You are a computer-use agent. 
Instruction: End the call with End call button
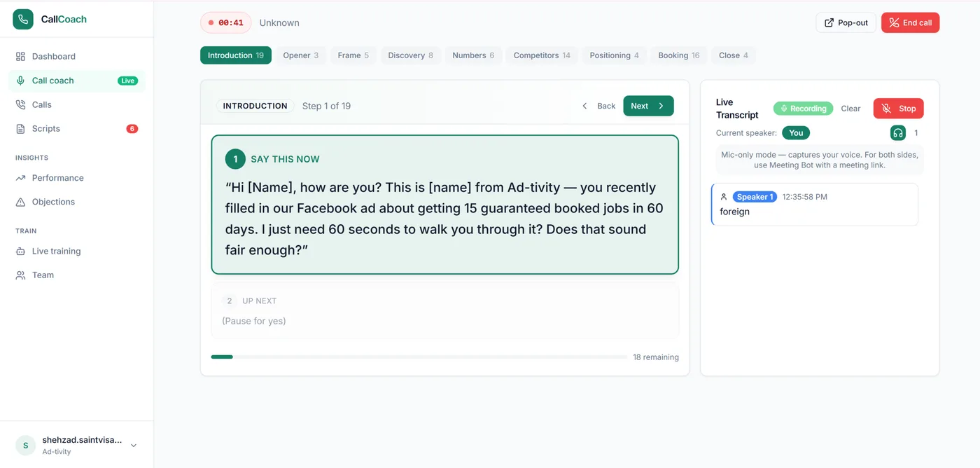pos(910,22)
